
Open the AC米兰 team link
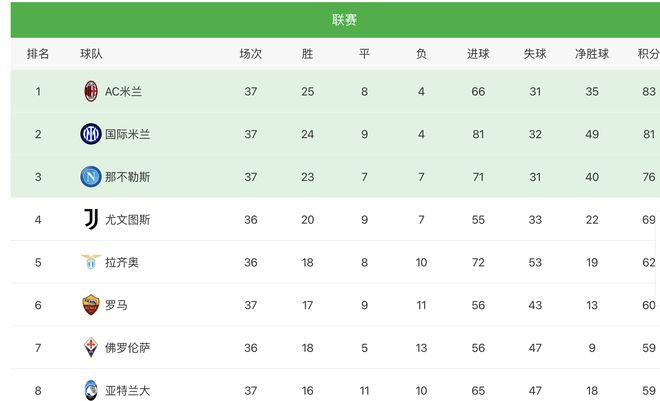click(123, 92)
